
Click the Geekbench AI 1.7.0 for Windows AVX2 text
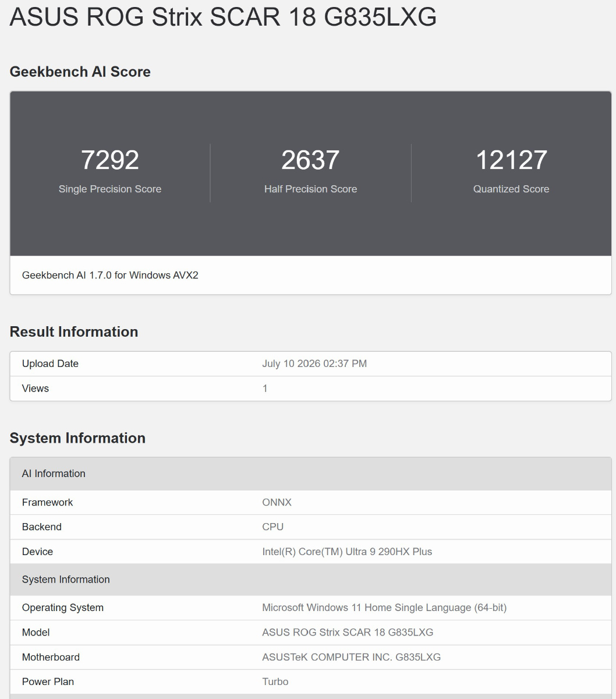pos(110,275)
